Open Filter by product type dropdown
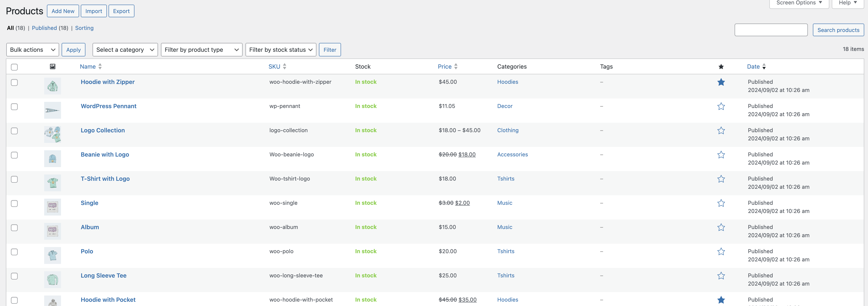 click(202, 50)
